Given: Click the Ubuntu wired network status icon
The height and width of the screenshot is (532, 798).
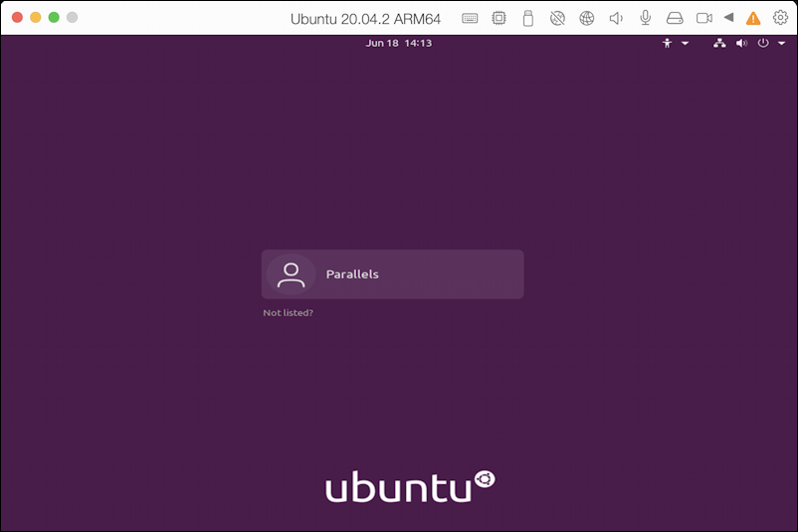Looking at the screenshot, I should tap(719, 43).
